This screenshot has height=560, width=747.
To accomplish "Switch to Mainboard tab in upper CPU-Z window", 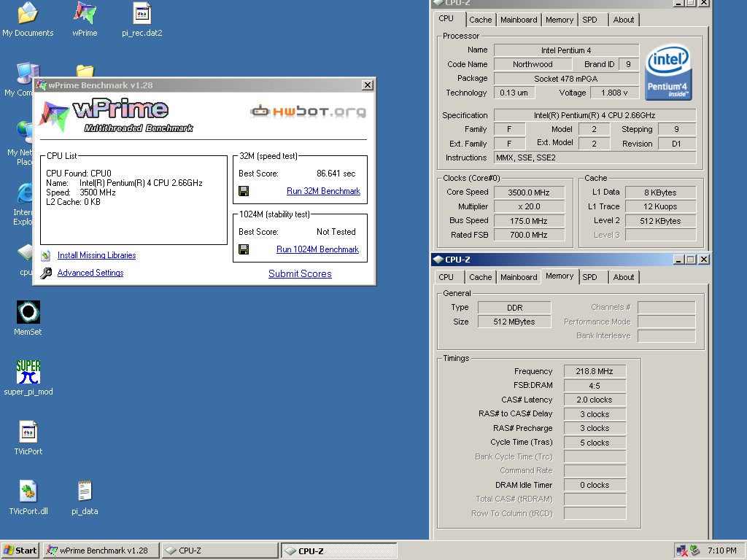I will coord(519,20).
